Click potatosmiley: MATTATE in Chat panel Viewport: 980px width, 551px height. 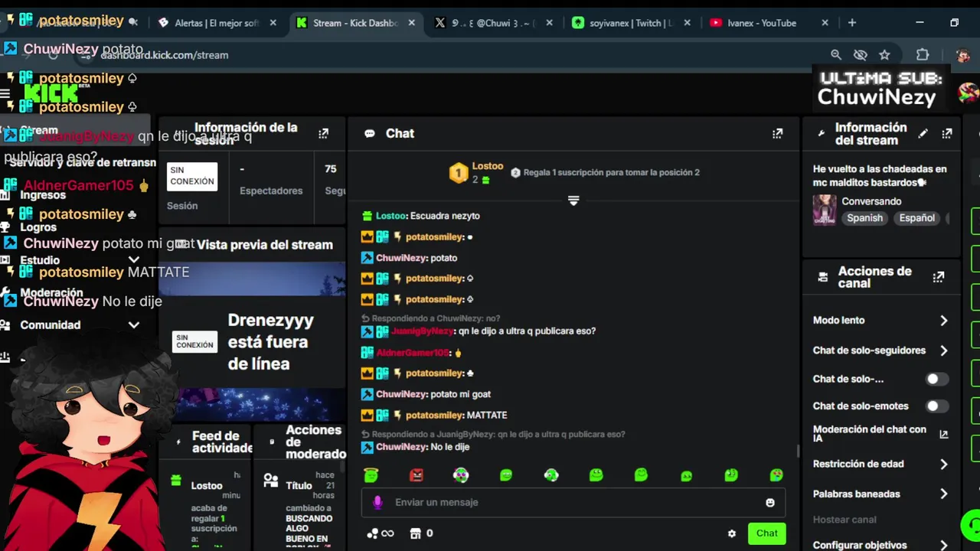[x=434, y=415]
